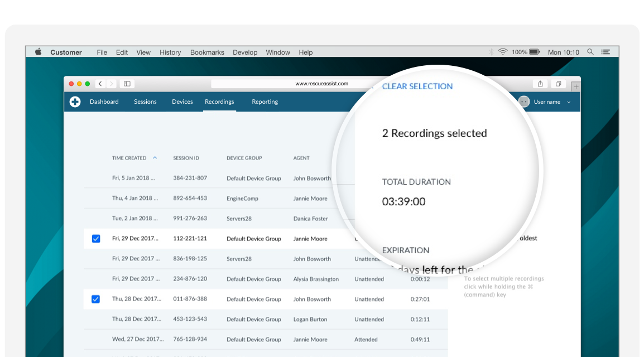Toggle the Time Created sort arrow
Viewport: 644px width, 357px height.
[x=155, y=158]
